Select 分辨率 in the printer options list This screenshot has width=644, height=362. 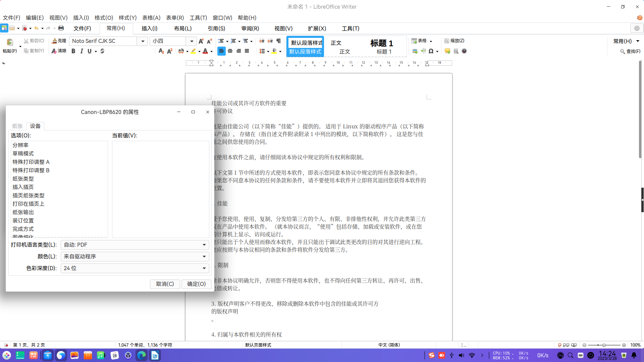[20, 145]
